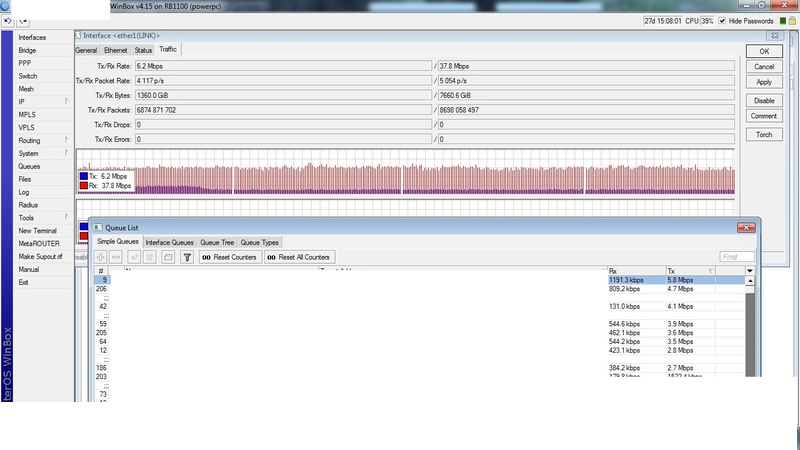Click the OK button
This screenshot has height=450, width=800.
[x=764, y=51]
